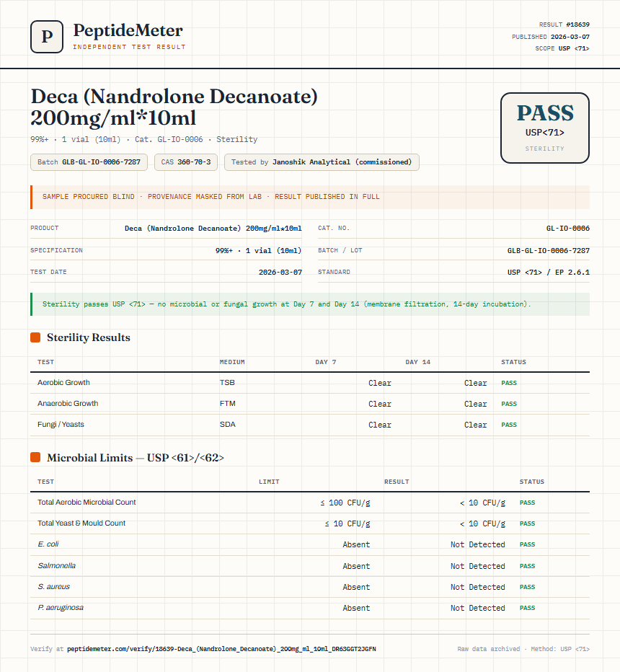Select the CAS 360-70-3 chip

(x=186, y=162)
